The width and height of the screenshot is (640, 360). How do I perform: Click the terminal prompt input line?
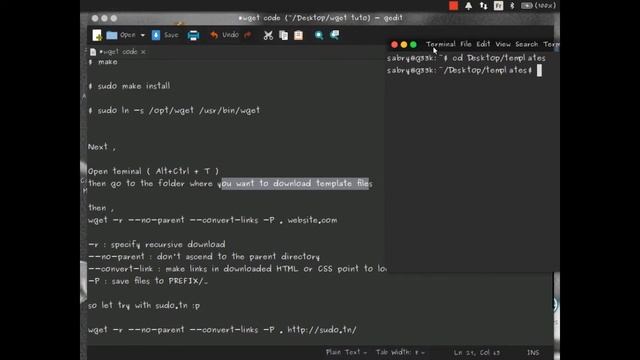click(464, 70)
